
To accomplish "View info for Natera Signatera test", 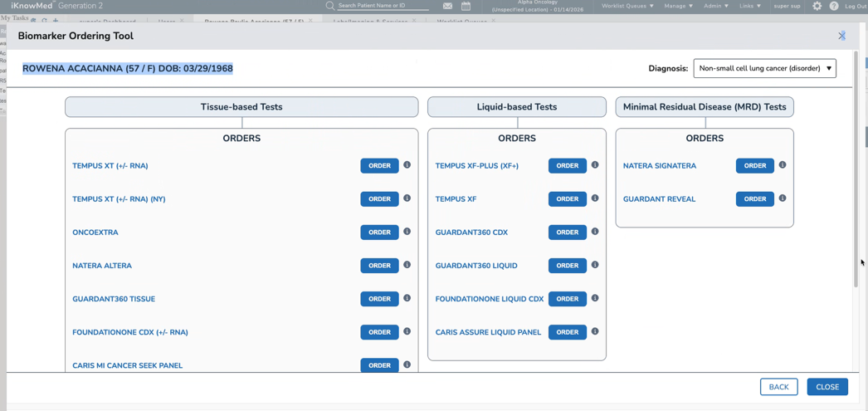I will (783, 165).
